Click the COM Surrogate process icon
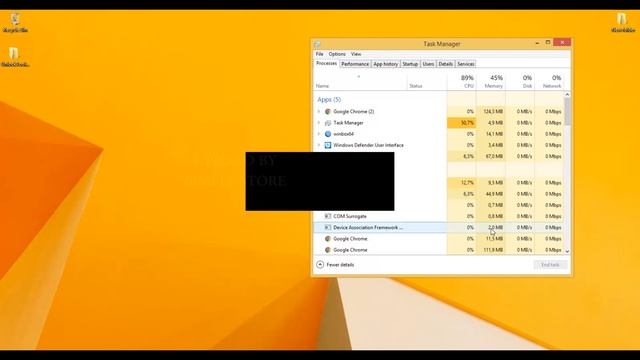The image size is (640, 360). pos(327,216)
